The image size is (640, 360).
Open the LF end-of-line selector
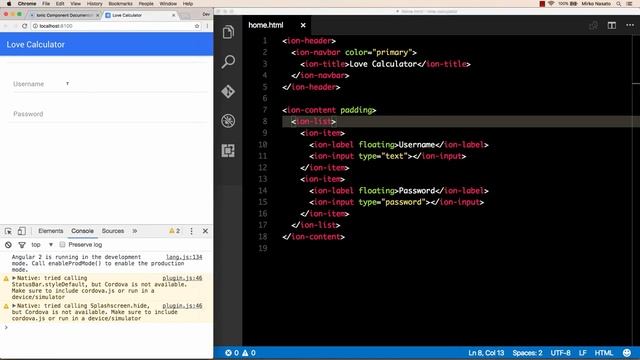pyautogui.click(x=582, y=353)
